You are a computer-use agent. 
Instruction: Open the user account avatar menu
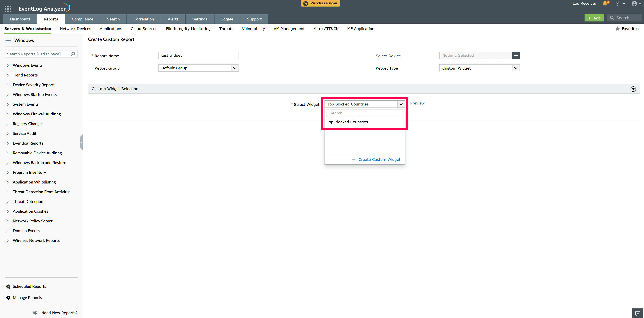click(634, 4)
